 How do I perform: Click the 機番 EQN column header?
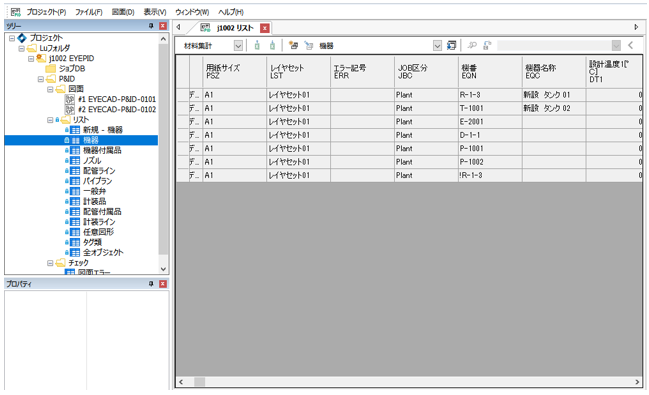coord(490,72)
